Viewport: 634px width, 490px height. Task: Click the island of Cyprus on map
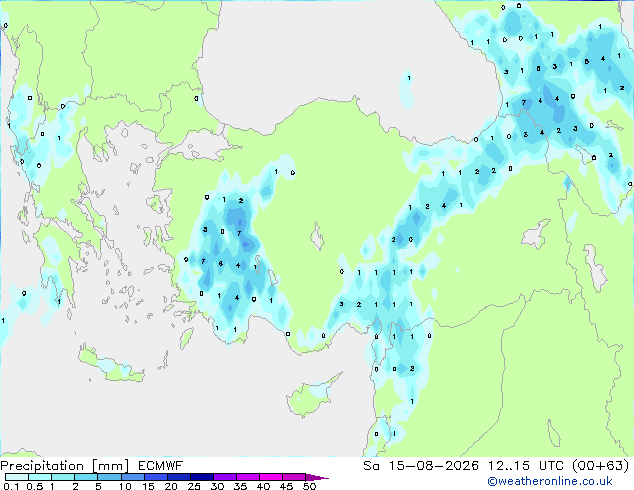pyautogui.click(x=311, y=396)
